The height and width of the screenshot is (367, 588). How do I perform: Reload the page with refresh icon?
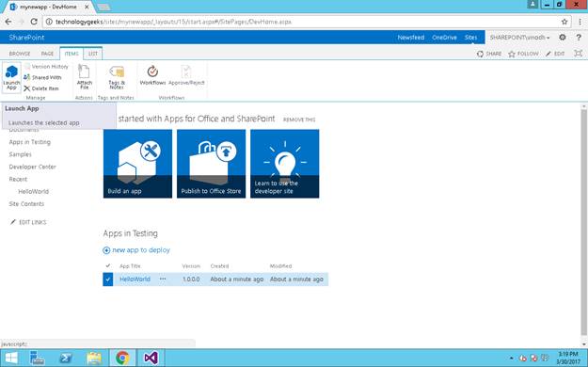(34, 22)
